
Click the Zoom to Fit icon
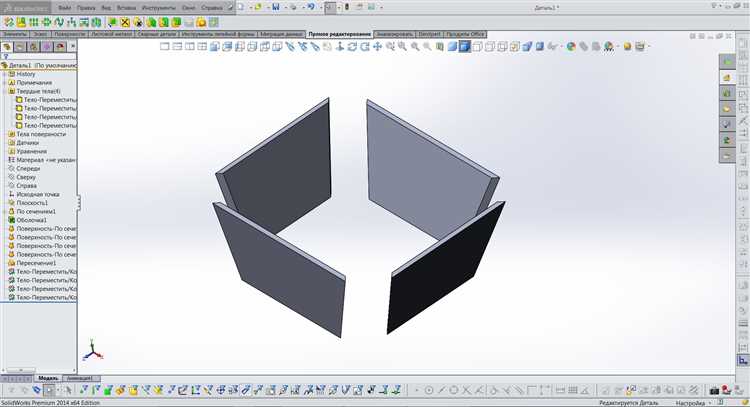pos(390,46)
